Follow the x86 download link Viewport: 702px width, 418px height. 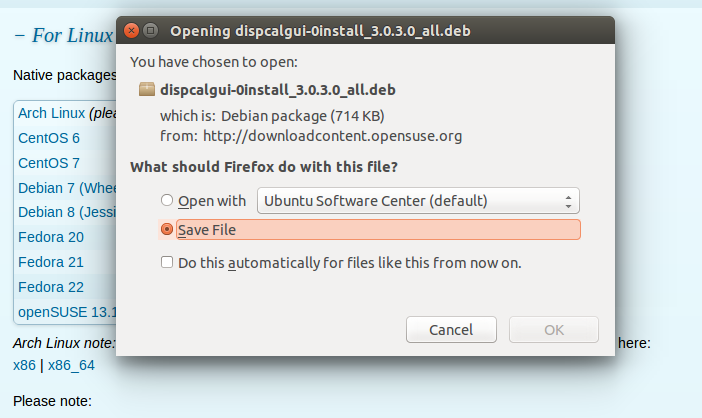(x=24, y=365)
